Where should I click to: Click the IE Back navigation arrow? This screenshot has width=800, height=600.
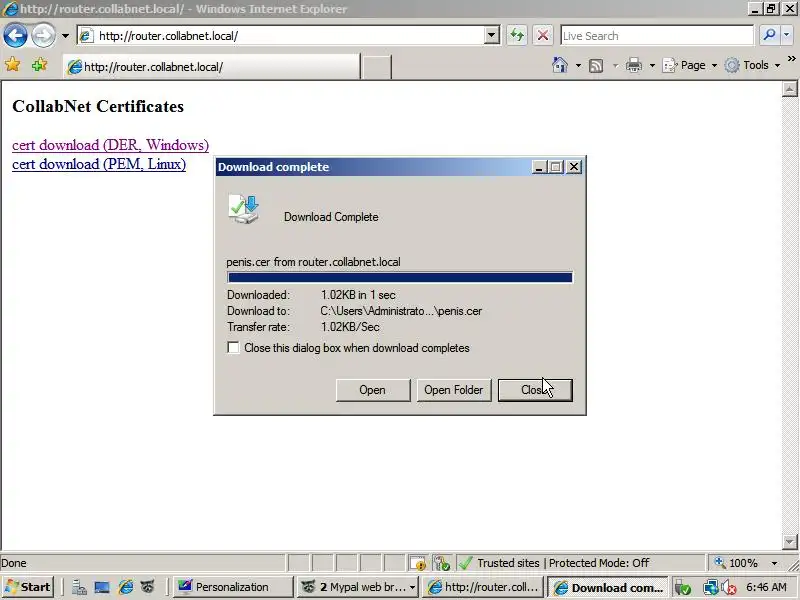tap(15, 36)
